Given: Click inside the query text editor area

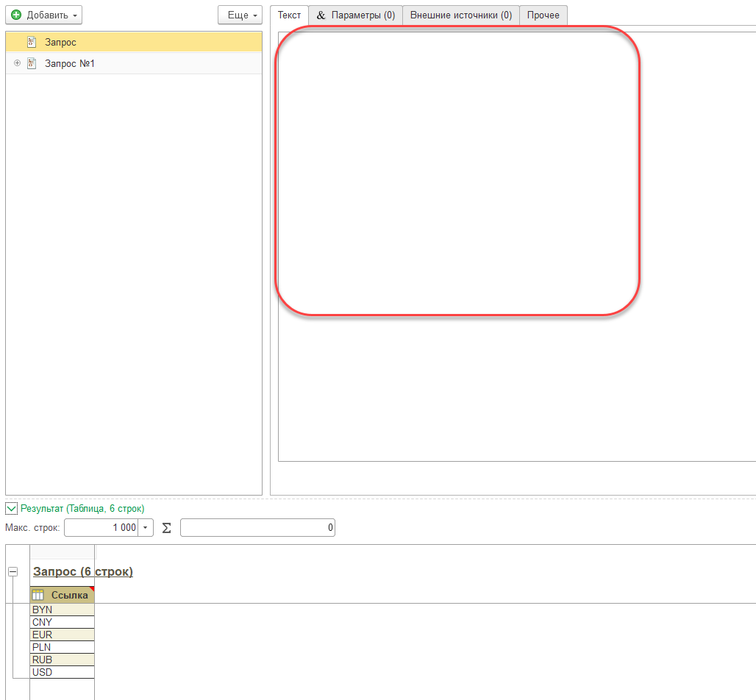Looking at the screenshot, I should pos(517,246).
